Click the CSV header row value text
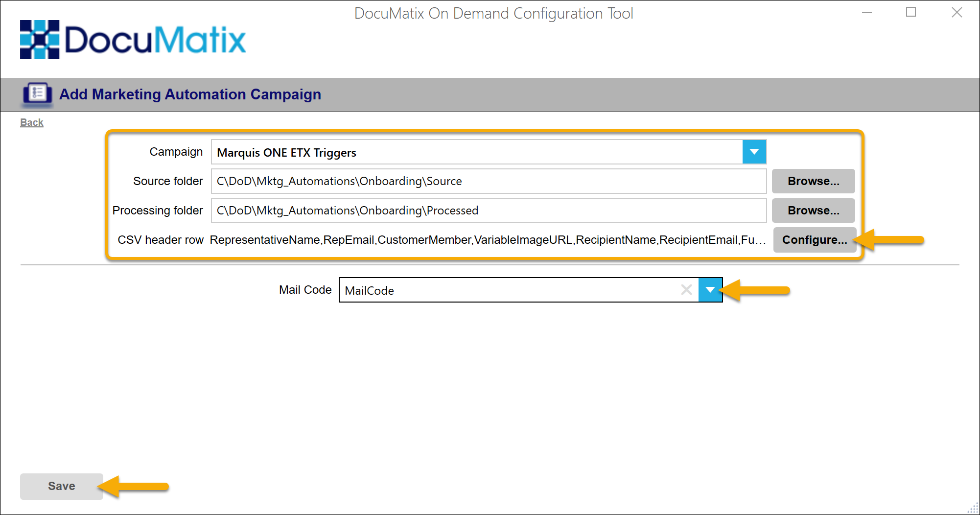 (488, 240)
